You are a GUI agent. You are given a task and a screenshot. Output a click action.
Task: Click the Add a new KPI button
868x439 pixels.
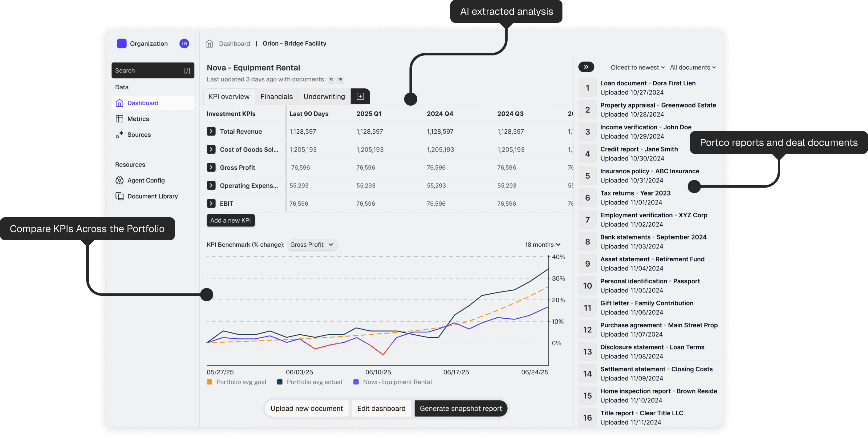(x=230, y=220)
